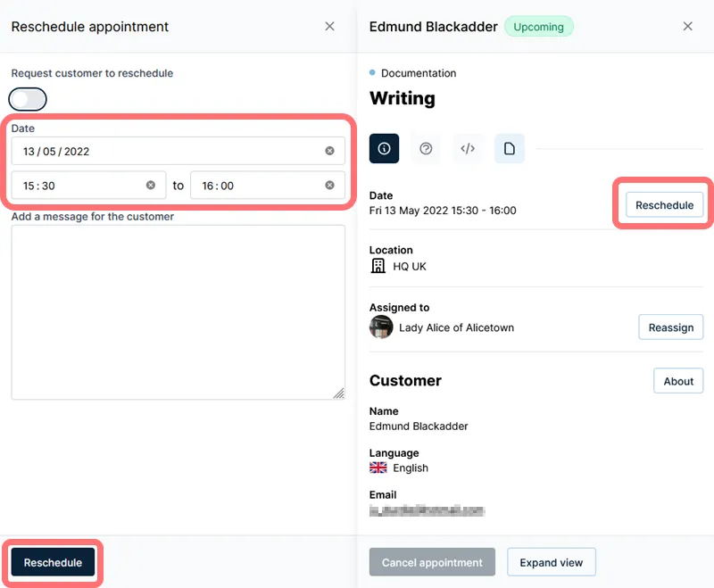This screenshot has width=714, height=588.
Task: Clear the 15:30 start time
Action: 151,186
